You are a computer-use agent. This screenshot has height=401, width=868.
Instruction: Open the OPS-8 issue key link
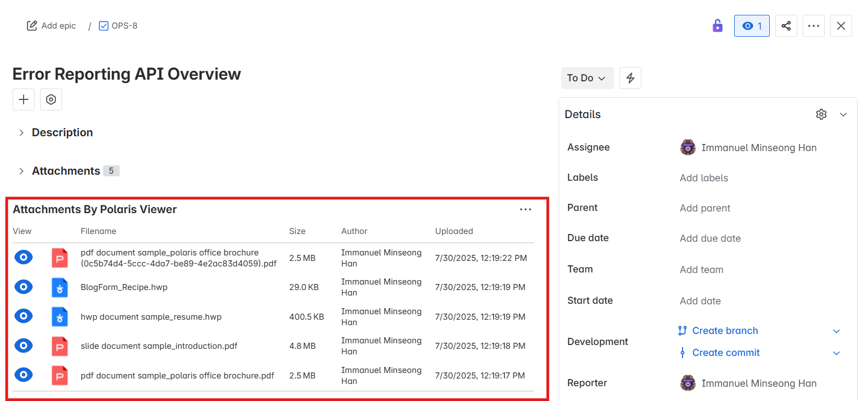125,26
